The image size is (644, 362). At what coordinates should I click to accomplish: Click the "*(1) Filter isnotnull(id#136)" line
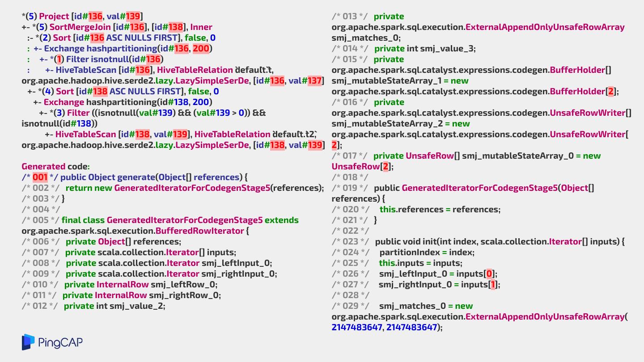[95, 59]
